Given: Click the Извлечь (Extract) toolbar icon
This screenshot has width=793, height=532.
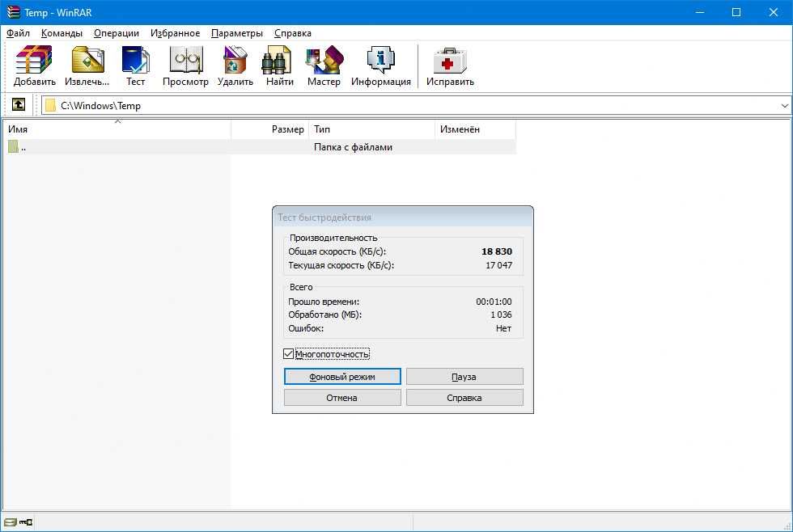Looking at the screenshot, I should tap(87, 66).
